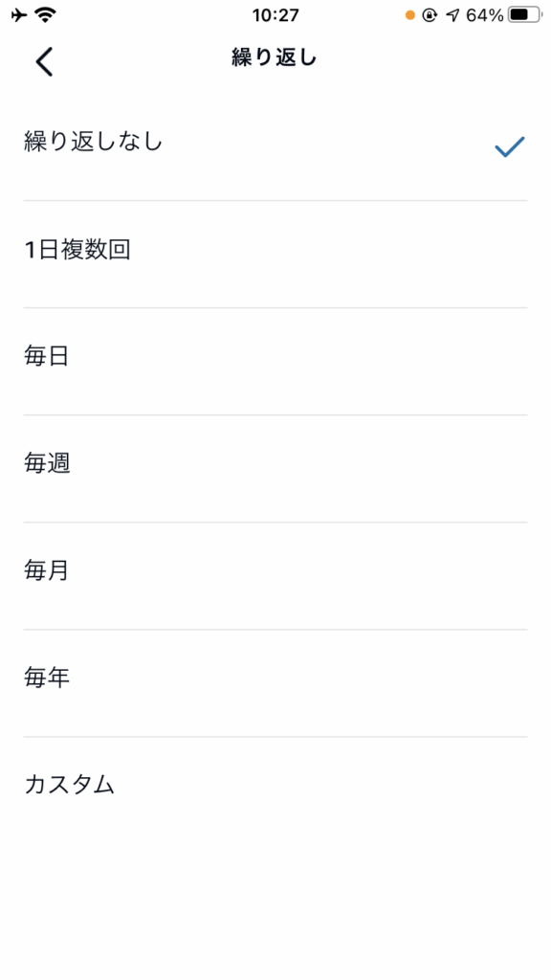
Task: Tap the back arrow icon
Action: [44, 61]
